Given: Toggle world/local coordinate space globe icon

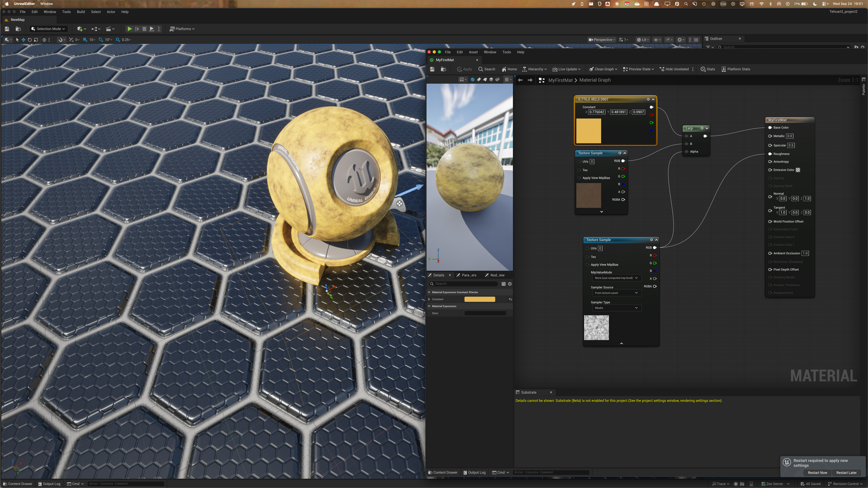Looking at the screenshot, I should pos(44,40).
